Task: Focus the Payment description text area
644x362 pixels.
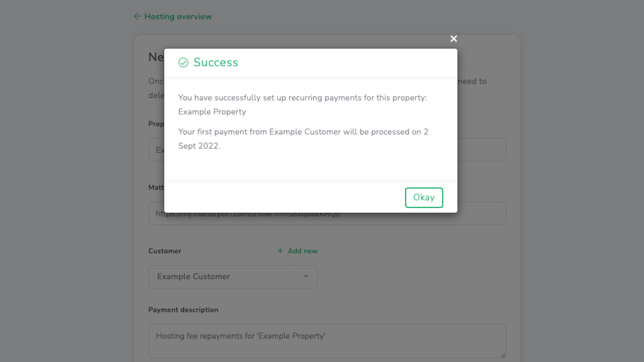Action: 327,341
